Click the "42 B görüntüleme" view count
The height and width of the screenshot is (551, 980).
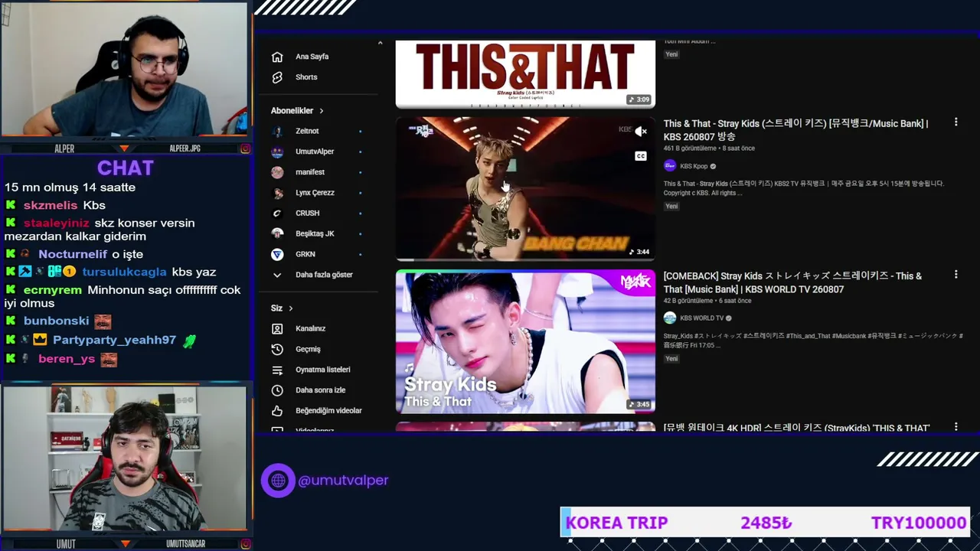(x=688, y=301)
